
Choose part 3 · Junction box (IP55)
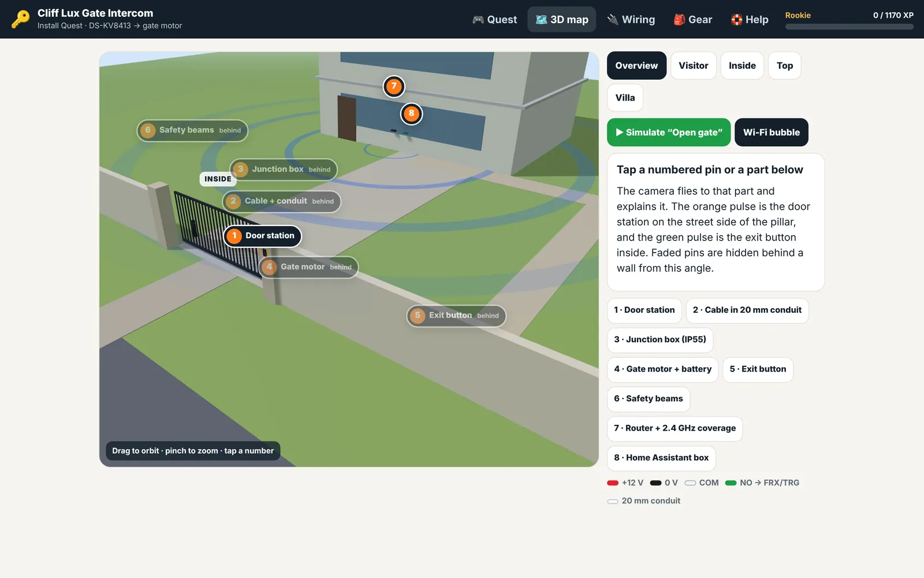coord(660,340)
